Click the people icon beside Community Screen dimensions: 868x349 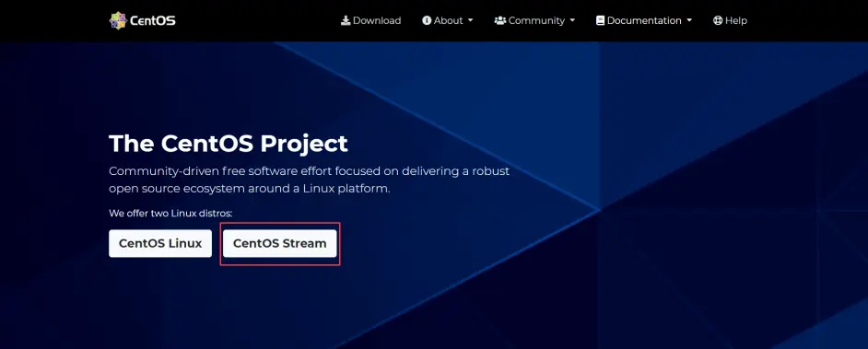pos(499,20)
